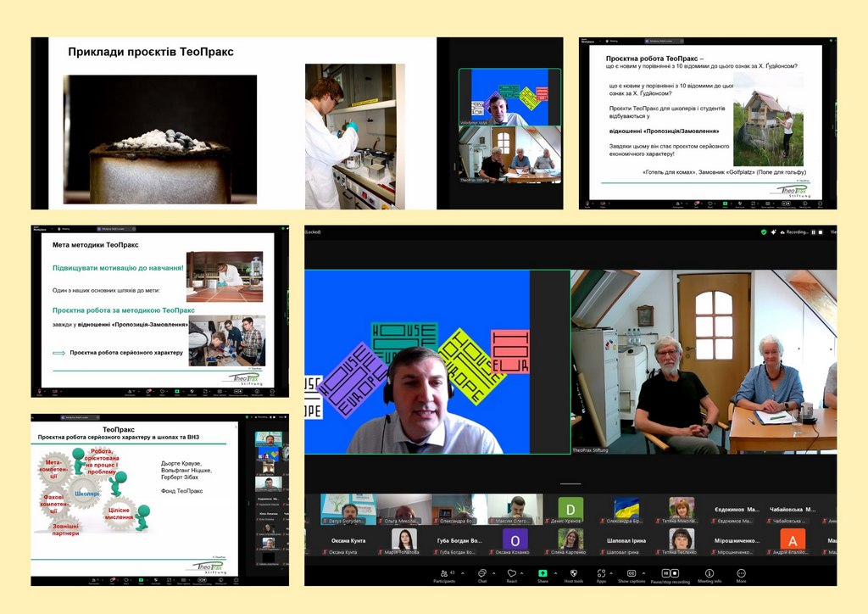The image size is (868, 614).
Task: Click the Locked label in main window title
Action: [x=313, y=232]
